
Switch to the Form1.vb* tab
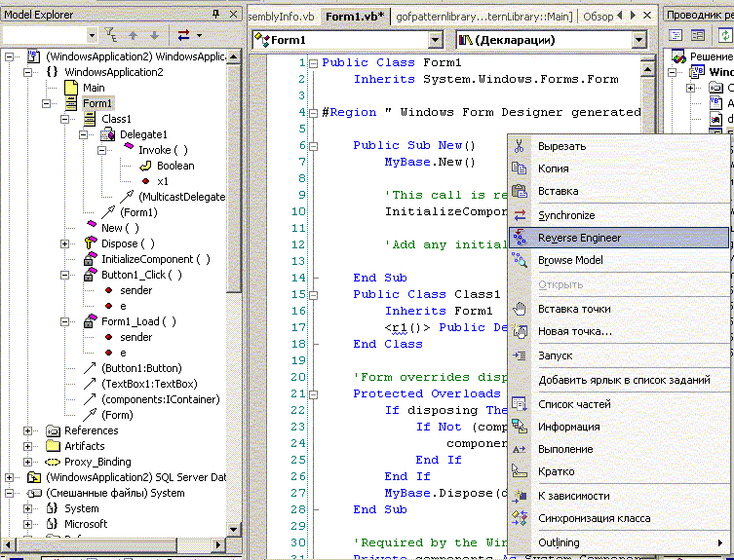[355, 17]
